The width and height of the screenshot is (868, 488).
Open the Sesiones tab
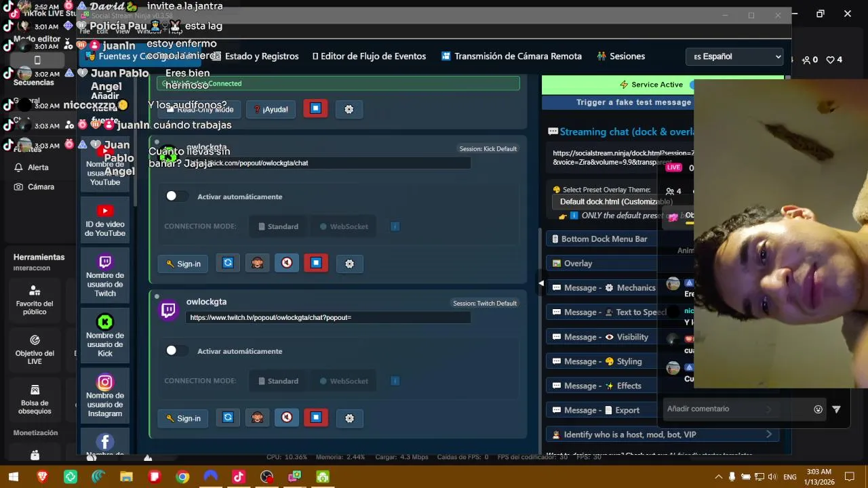620,56
